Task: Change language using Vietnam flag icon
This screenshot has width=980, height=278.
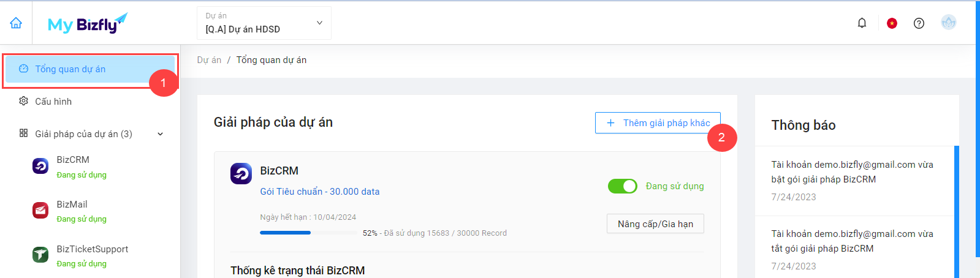Action: [892, 23]
